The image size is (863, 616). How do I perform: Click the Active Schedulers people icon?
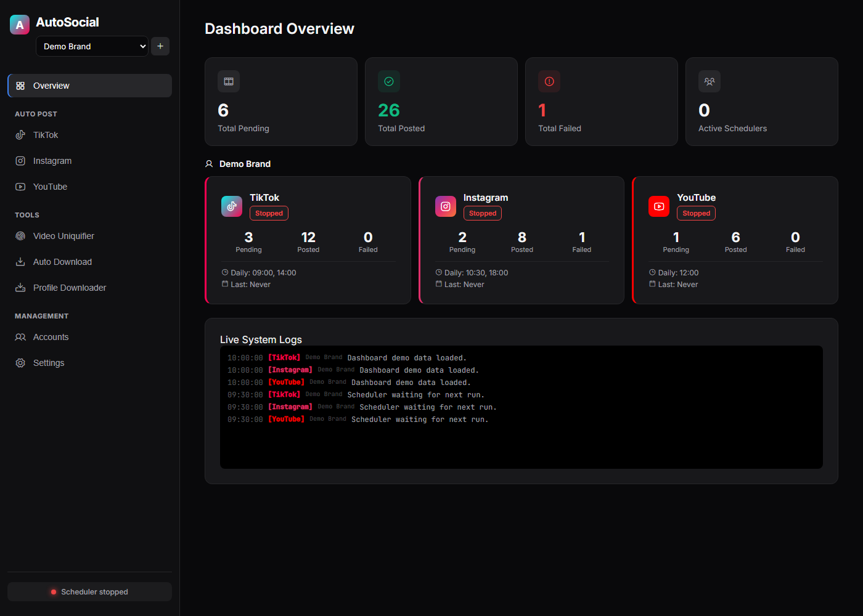[710, 81]
